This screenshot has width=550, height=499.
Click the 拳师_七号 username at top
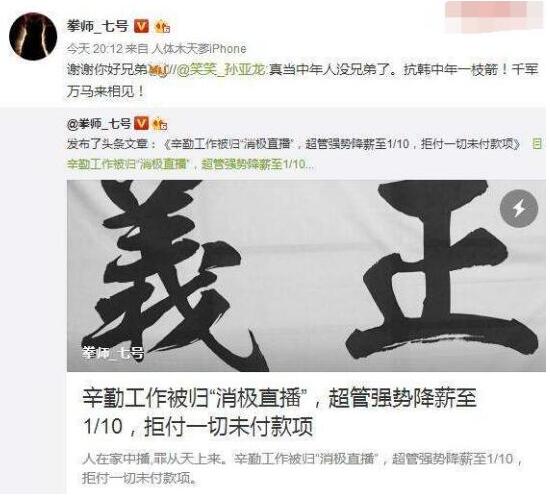tap(98, 26)
